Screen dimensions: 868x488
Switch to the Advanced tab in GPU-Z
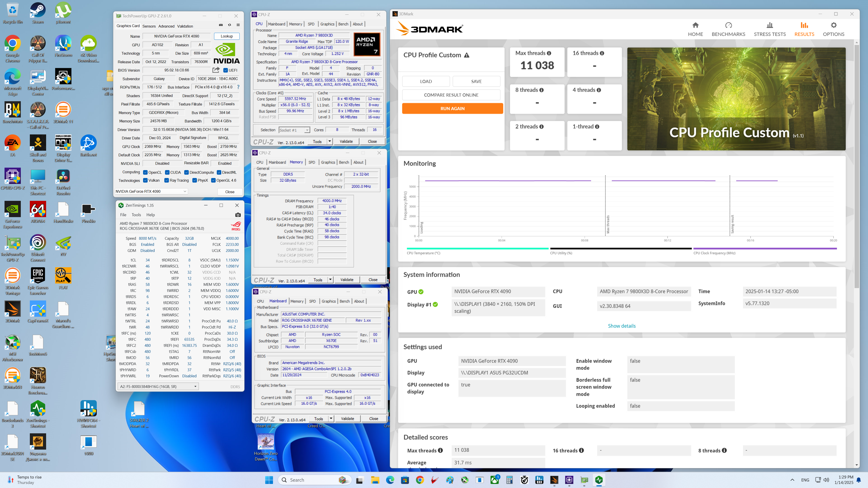[x=166, y=26]
